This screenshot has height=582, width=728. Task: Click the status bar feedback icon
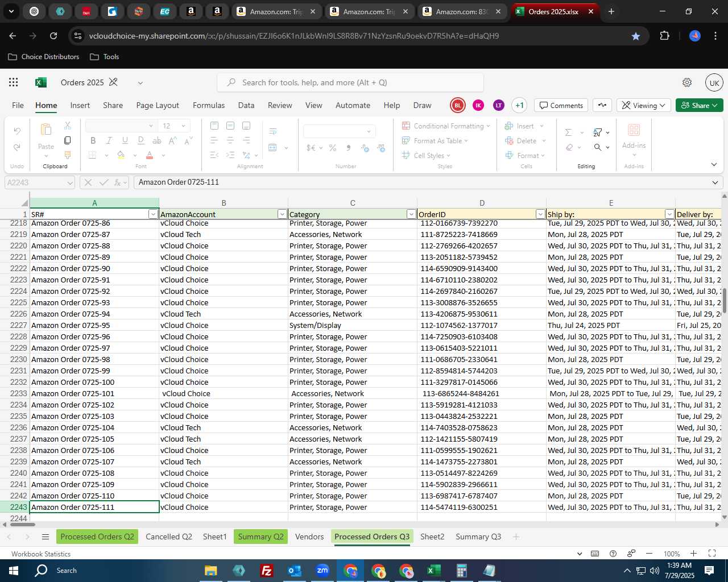(x=631, y=554)
